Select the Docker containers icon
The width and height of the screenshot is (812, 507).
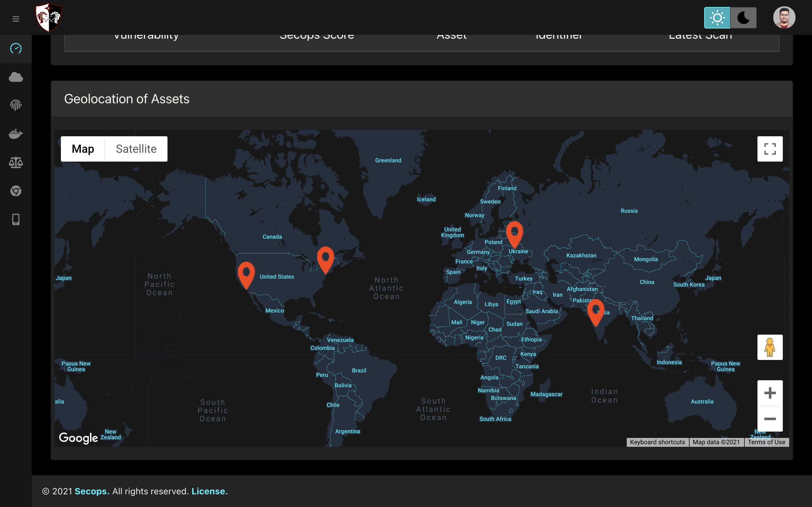click(x=16, y=134)
